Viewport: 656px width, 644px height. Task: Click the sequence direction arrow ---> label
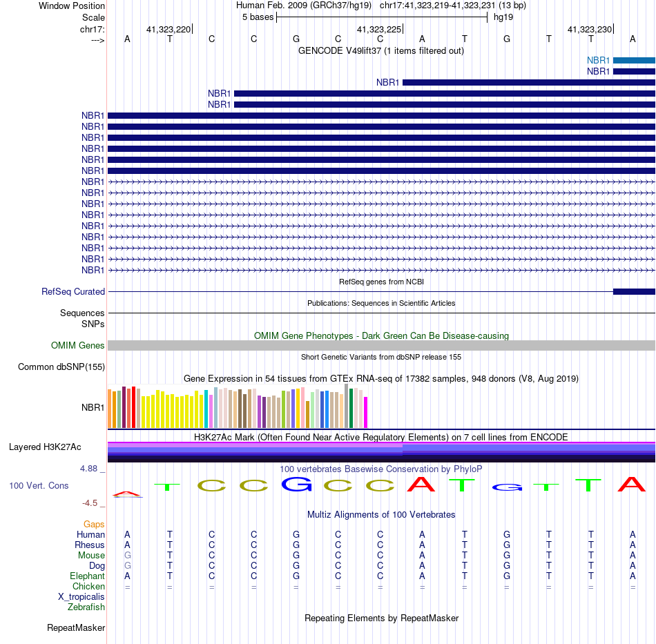pos(98,40)
